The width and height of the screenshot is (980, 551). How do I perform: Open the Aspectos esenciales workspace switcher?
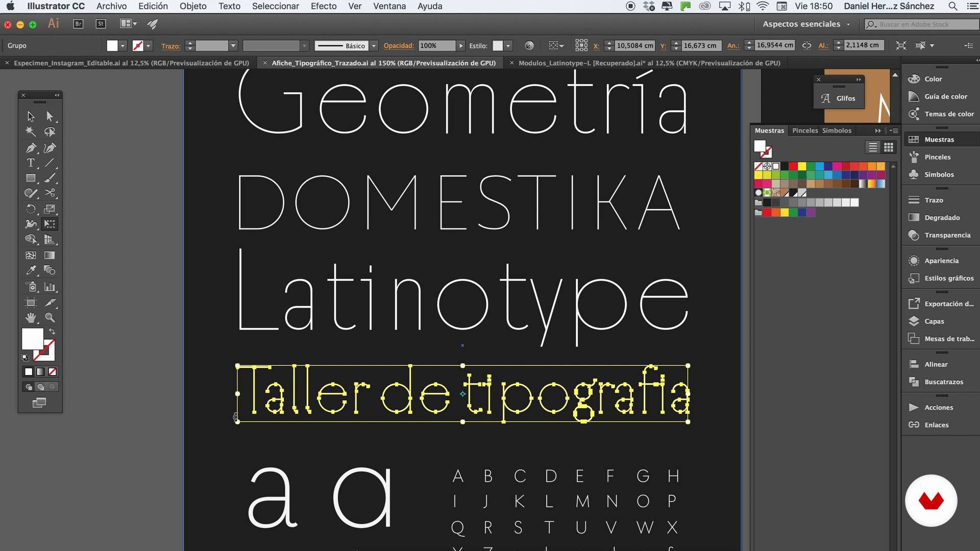tap(806, 24)
